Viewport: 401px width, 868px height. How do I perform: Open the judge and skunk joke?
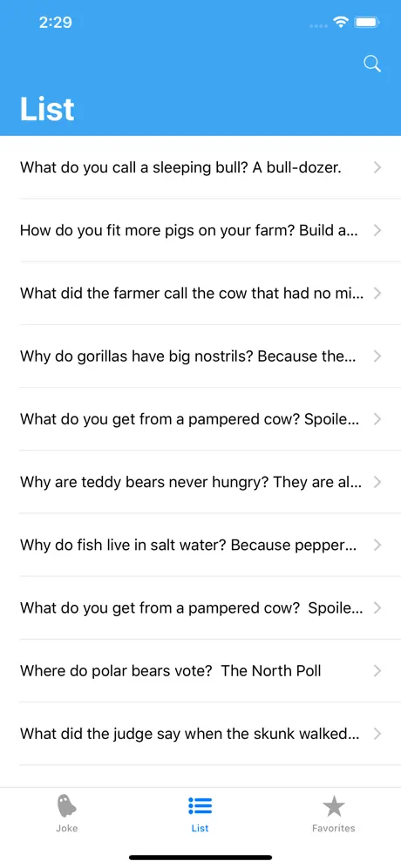200,734
